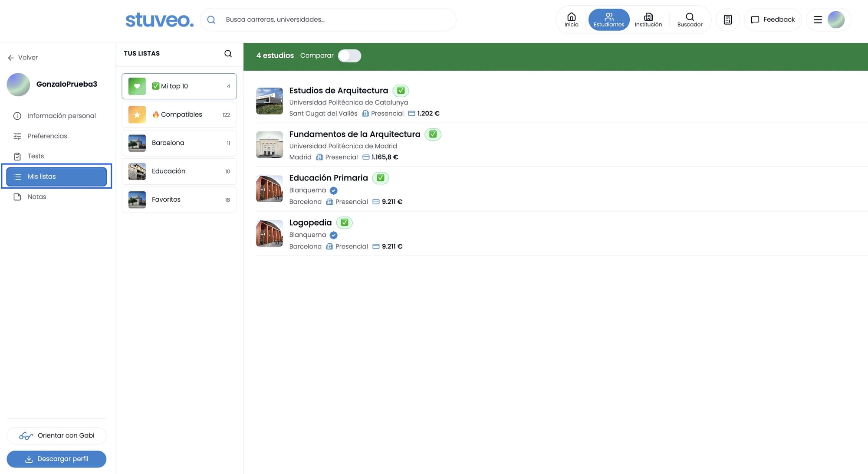
Task: Click the 4 estudios count label
Action: pyautogui.click(x=275, y=56)
